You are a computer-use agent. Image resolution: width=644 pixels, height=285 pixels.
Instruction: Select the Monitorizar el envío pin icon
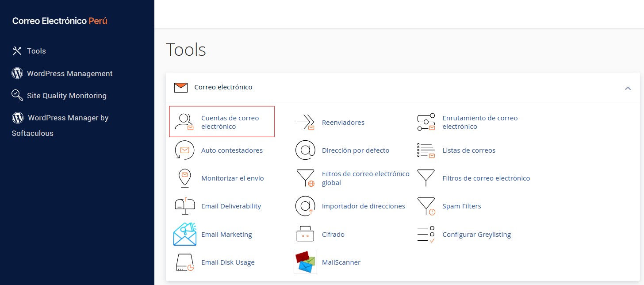(184, 178)
